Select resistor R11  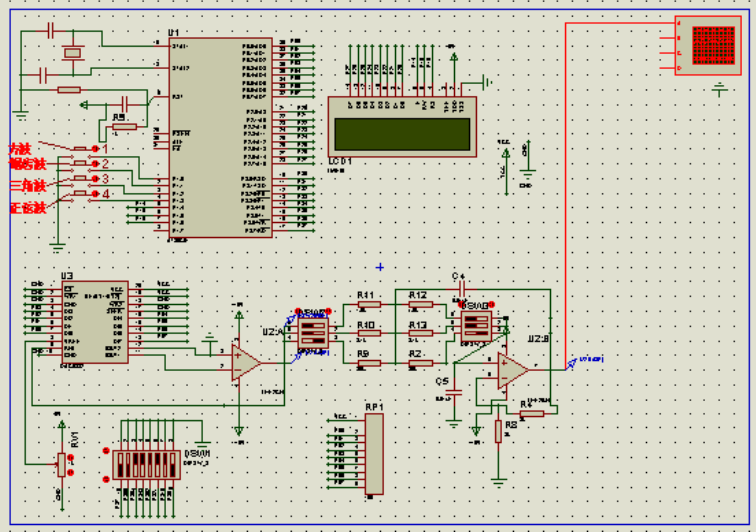coord(367,305)
